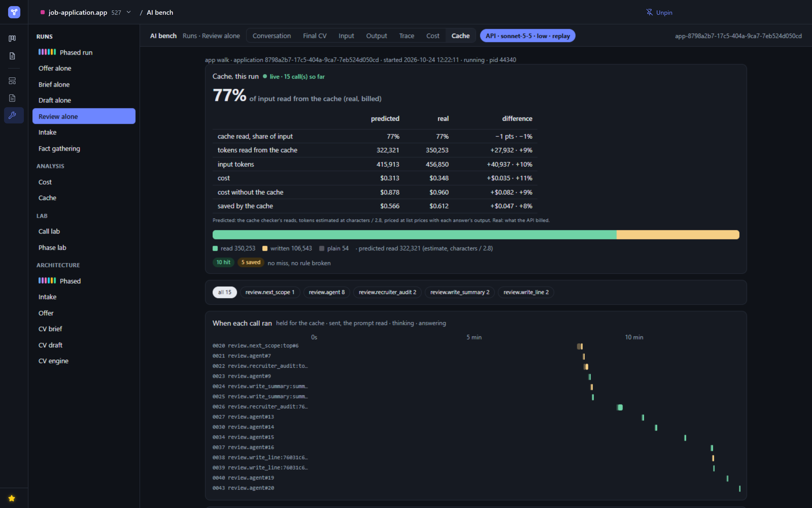Click the gold star icon
Screen dimensions: 812x508
pyautogui.click(x=12, y=498)
